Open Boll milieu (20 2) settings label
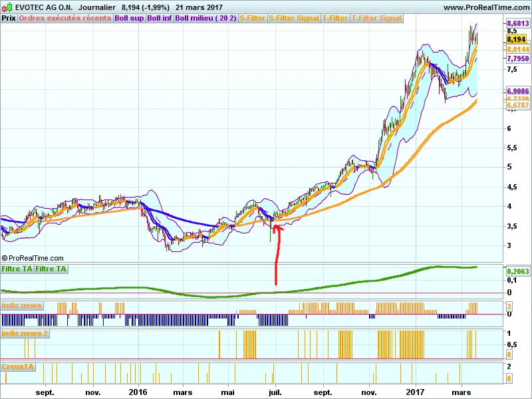The image size is (532, 399). click(x=205, y=18)
